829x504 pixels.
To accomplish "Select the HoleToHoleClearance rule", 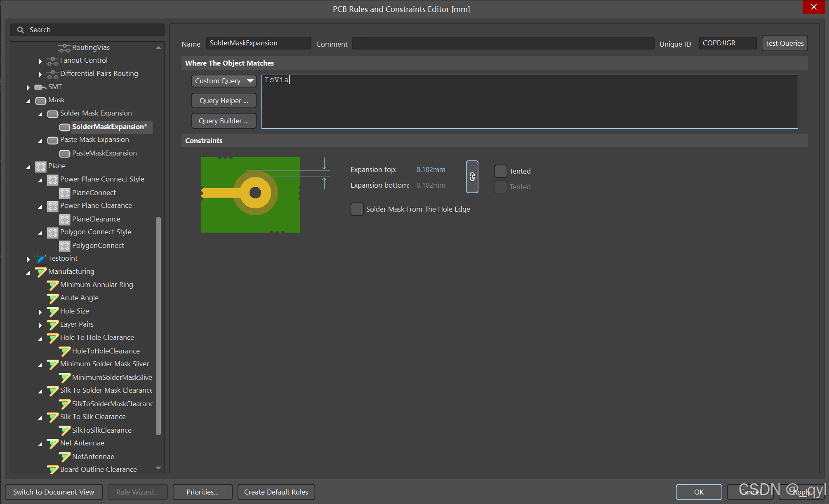I will (x=106, y=351).
